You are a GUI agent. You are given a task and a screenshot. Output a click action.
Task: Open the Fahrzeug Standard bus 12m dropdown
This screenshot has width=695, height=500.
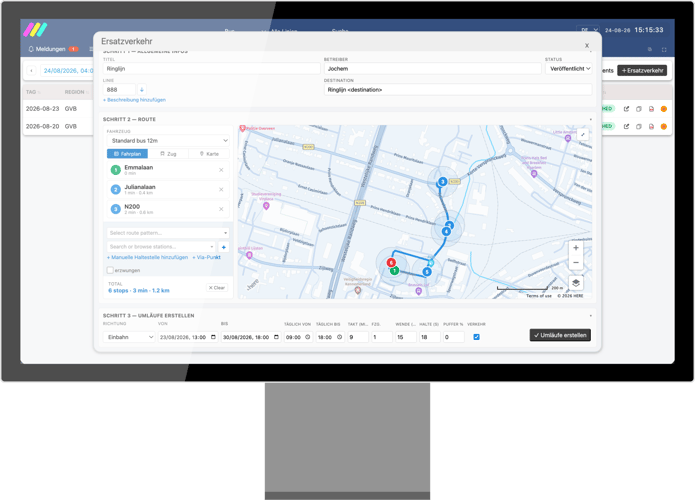[168, 141]
